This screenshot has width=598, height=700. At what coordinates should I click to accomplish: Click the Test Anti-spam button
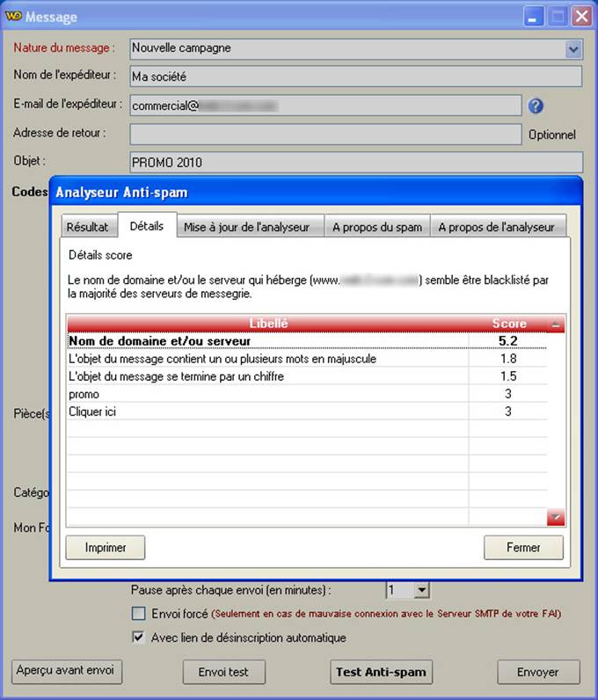[x=381, y=672]
